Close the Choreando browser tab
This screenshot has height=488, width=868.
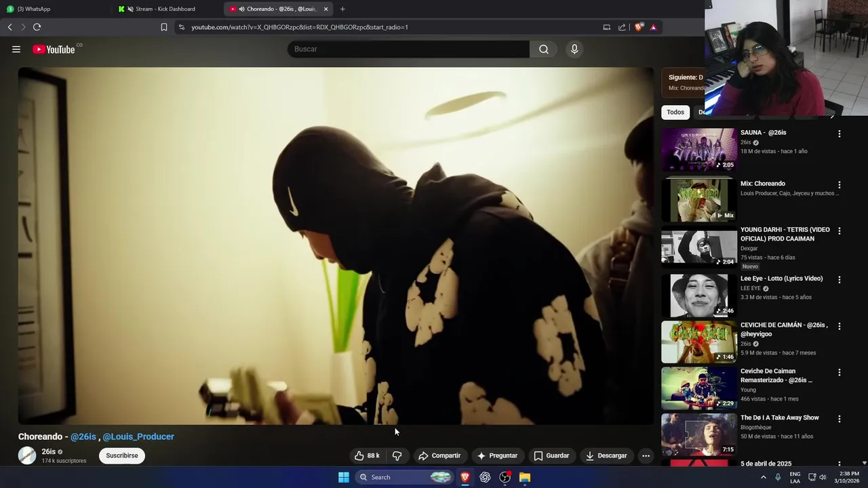click(325, 9)
